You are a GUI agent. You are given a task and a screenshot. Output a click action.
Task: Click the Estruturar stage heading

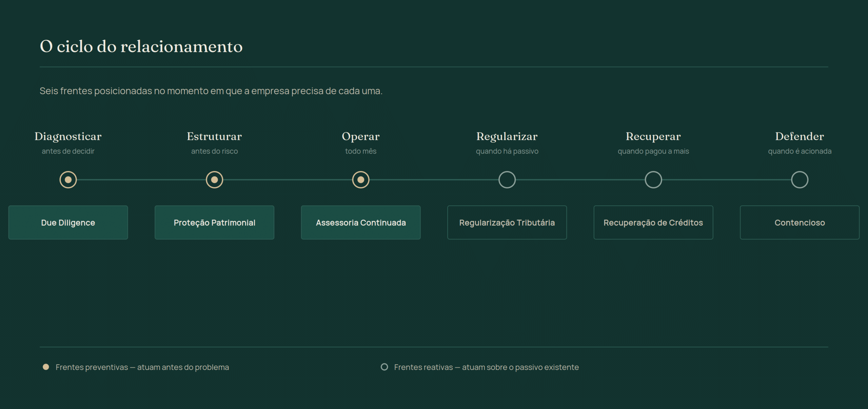[215, 137]
